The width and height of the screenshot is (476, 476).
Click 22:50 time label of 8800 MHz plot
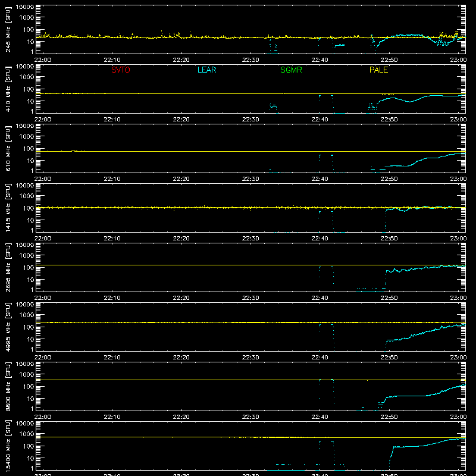[389, 417]
